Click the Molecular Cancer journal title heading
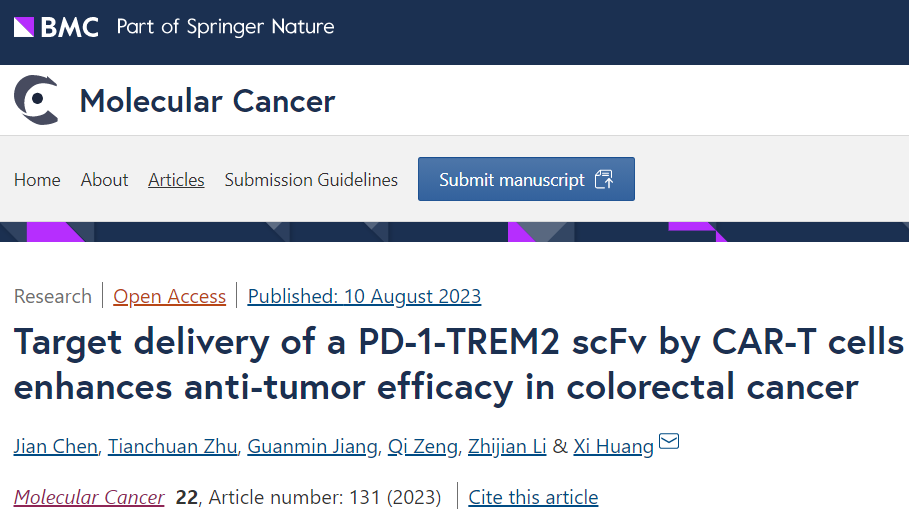 (x=207, y=101)
